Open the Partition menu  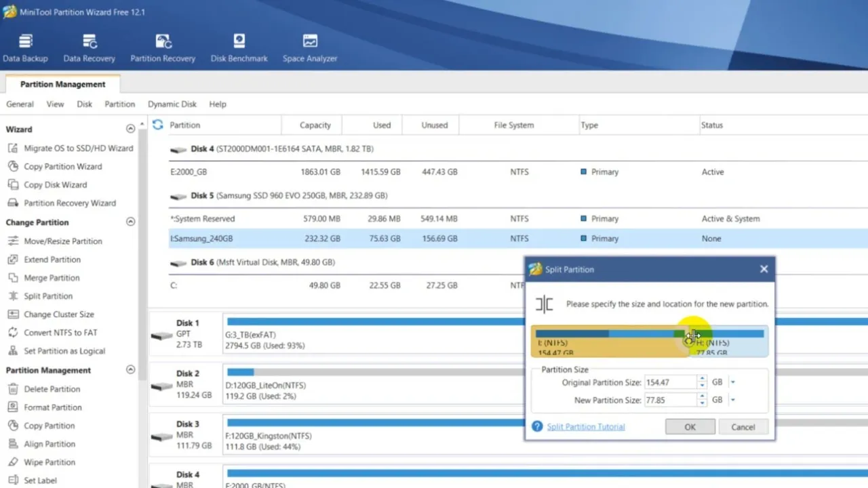click(119, 104)
